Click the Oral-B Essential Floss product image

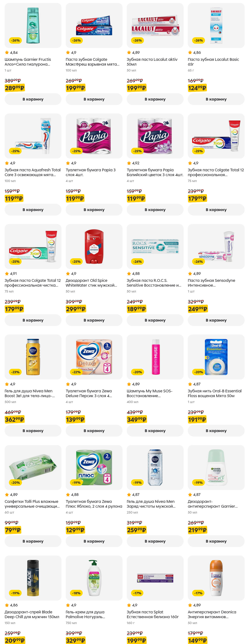click(x=216, y=357)
